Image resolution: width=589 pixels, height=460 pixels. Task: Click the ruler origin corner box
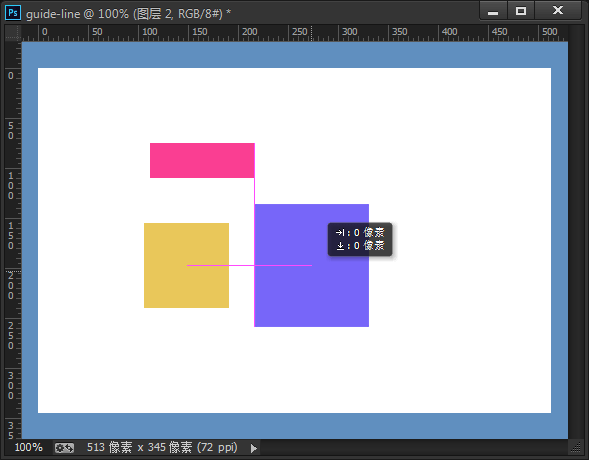point(13,33)
